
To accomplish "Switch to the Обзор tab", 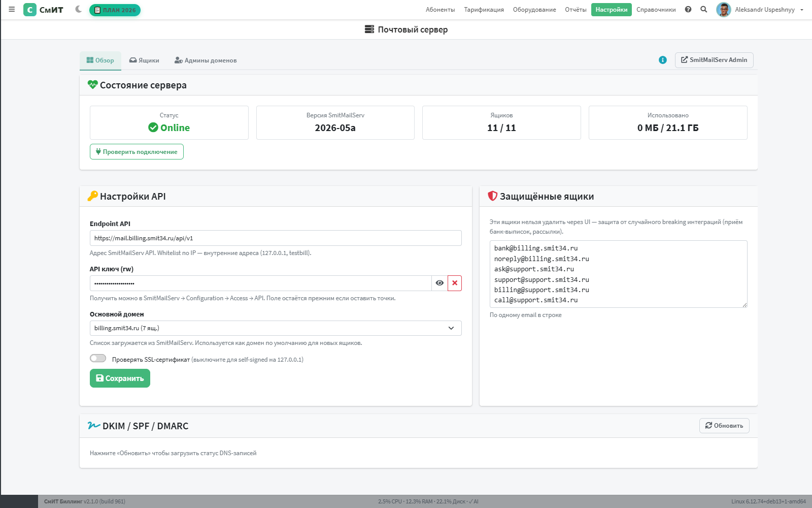I will tap(100, 60).
